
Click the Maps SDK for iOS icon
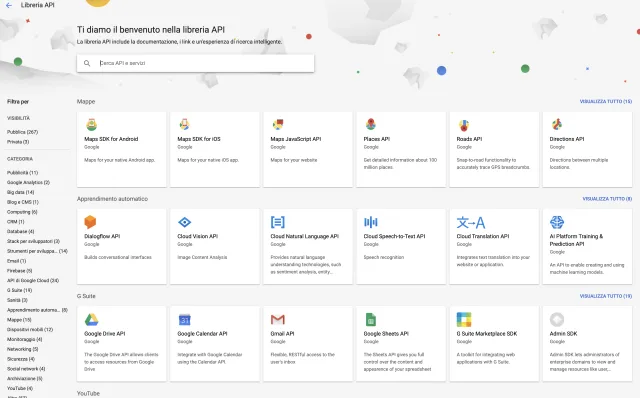coord(184,124)
